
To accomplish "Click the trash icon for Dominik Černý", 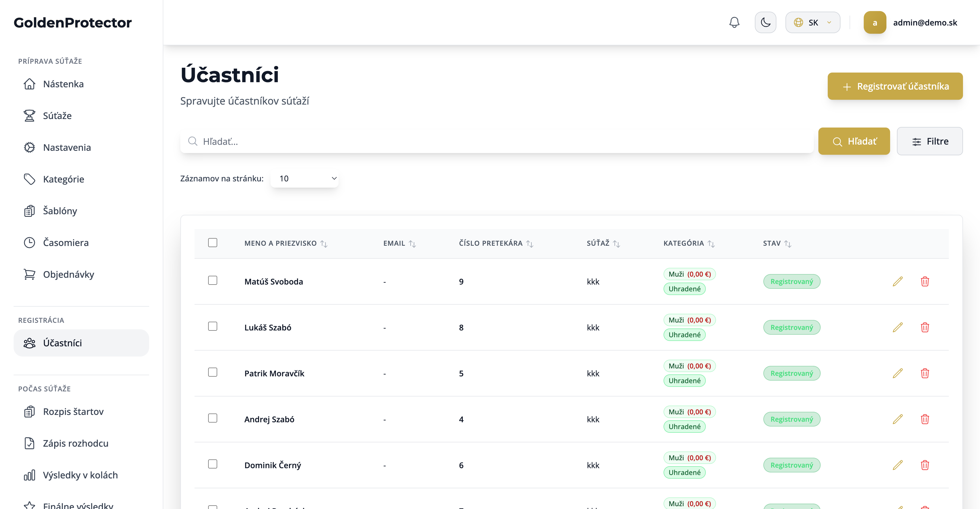I will click(x=925, y=465).
